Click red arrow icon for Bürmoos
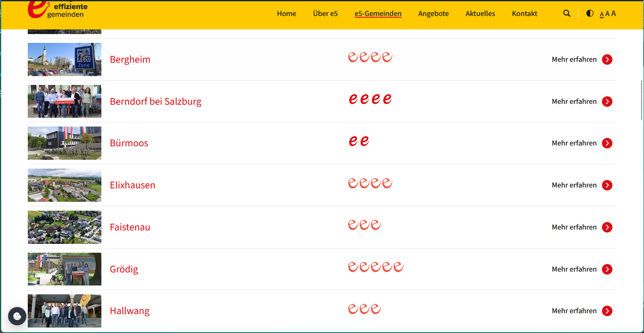 (607, 143)
